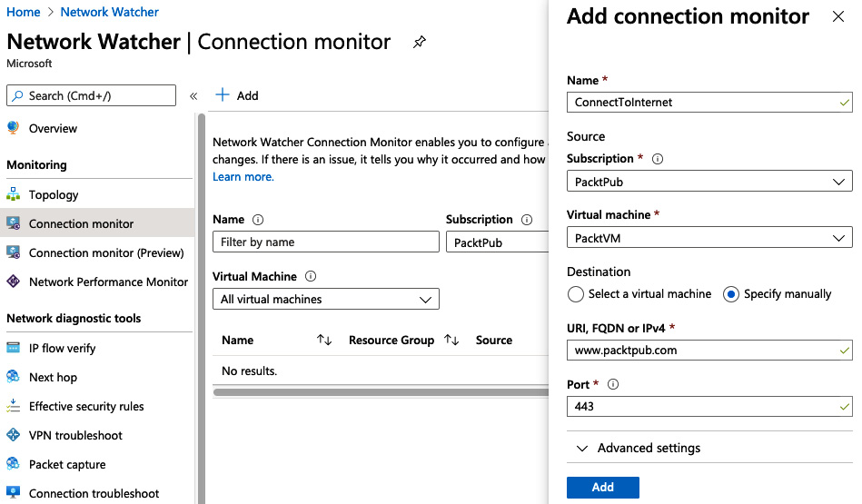Collapse the left navigation menu chevrons

pos(193,96)
